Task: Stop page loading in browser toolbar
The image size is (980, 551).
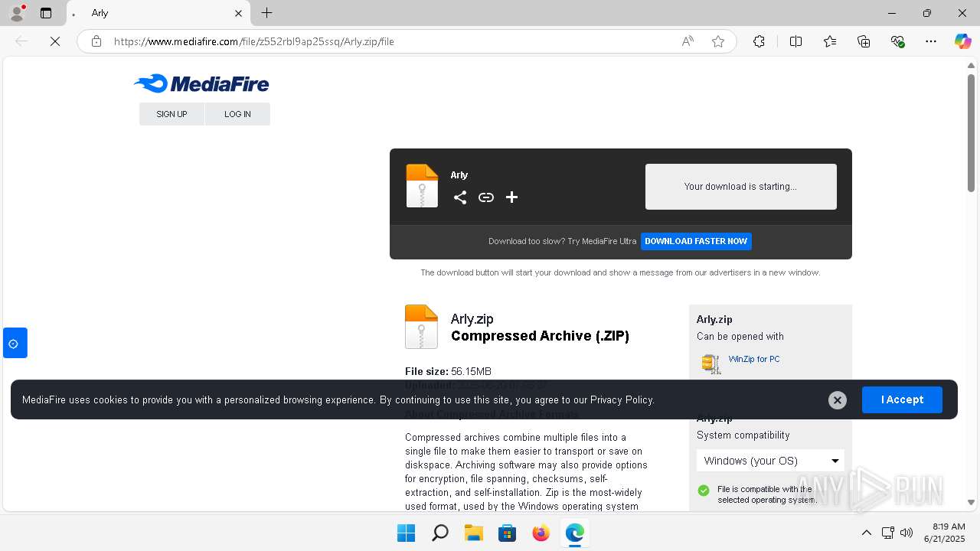Action: (x=55, y=41)
